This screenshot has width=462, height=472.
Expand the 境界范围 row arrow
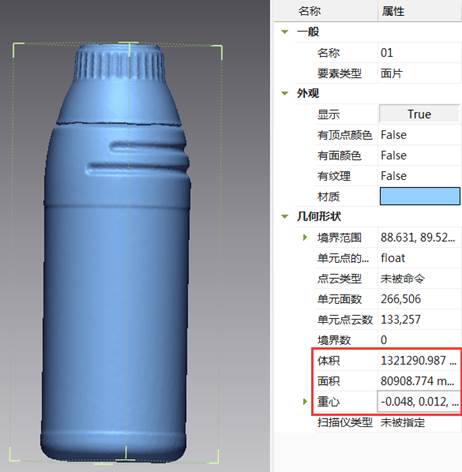pyautogui.click(x=305, y=238)
